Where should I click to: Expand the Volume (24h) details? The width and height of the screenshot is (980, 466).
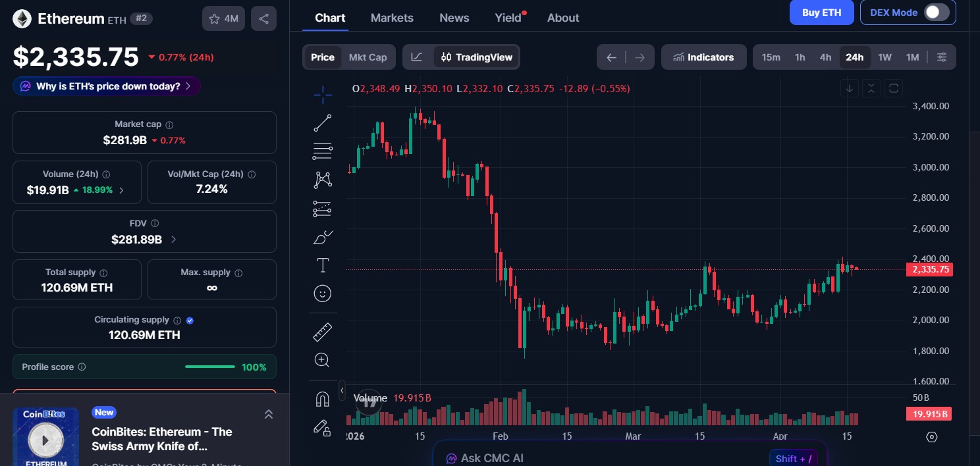121,189
